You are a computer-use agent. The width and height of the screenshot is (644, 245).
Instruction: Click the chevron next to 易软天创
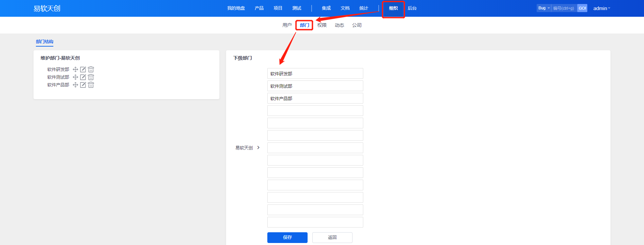pyautogui.click(x=258, y=147)
